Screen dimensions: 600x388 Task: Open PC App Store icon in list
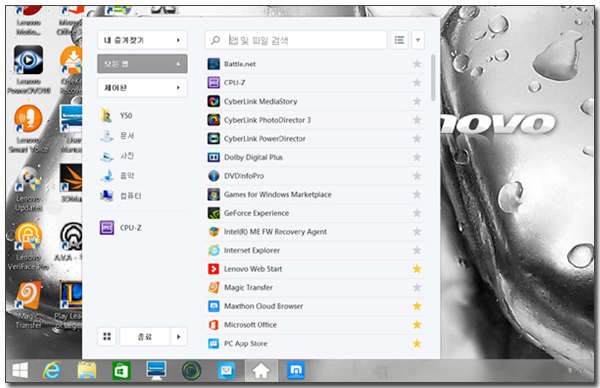pos(214,344)
